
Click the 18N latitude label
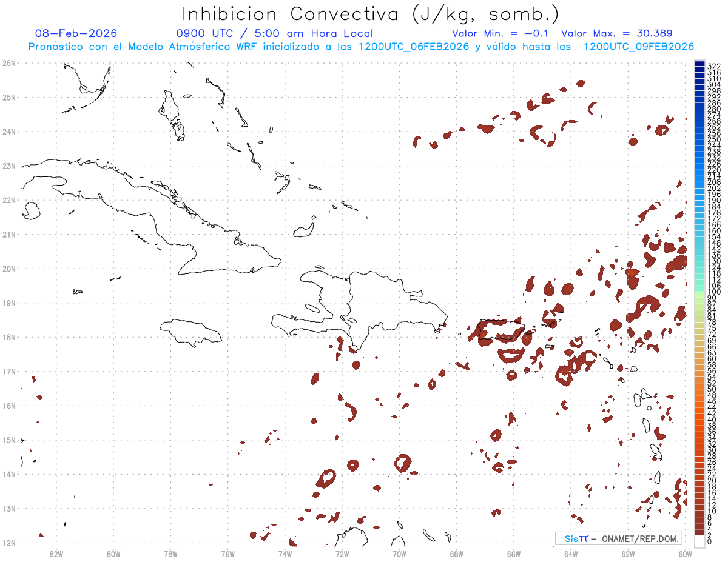point(8,337)
